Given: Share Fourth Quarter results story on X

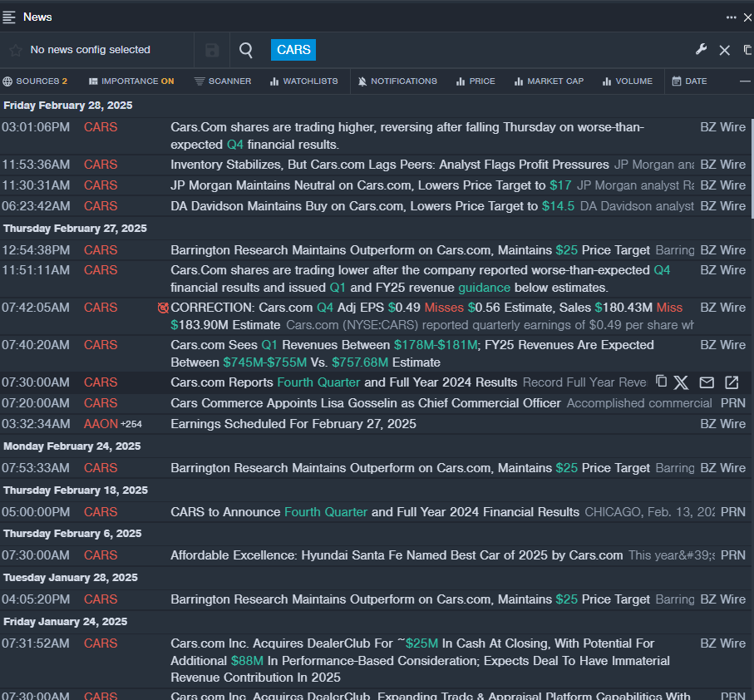Looking at the screenshot, I should pyautogui.click(x=681, y=382).
